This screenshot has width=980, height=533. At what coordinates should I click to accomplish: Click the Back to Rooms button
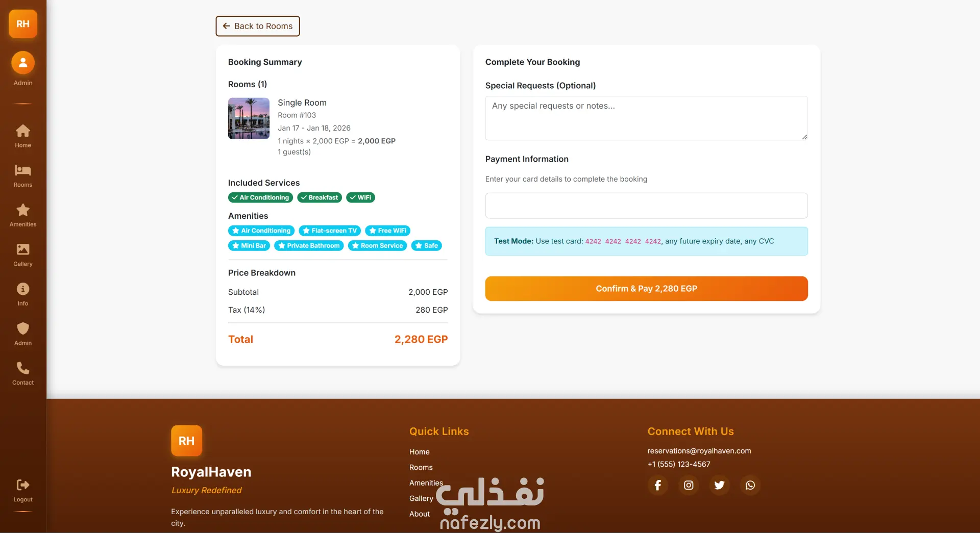(x=258, y=26)
